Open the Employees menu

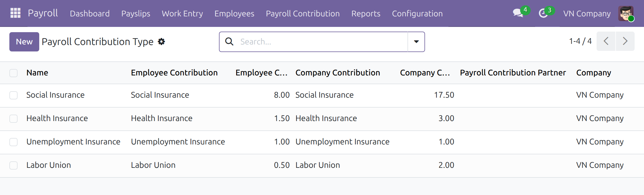pos(234,13)
